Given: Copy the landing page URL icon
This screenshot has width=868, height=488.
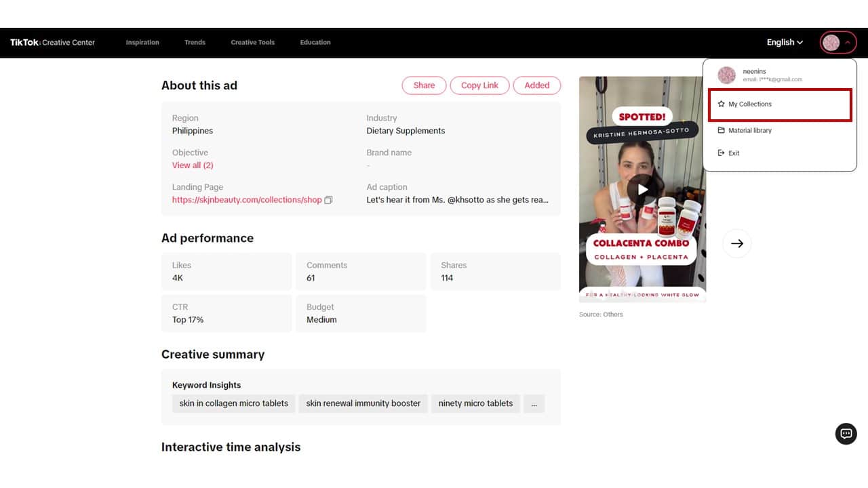Looking at the screenshot, I should coord(328,200).
